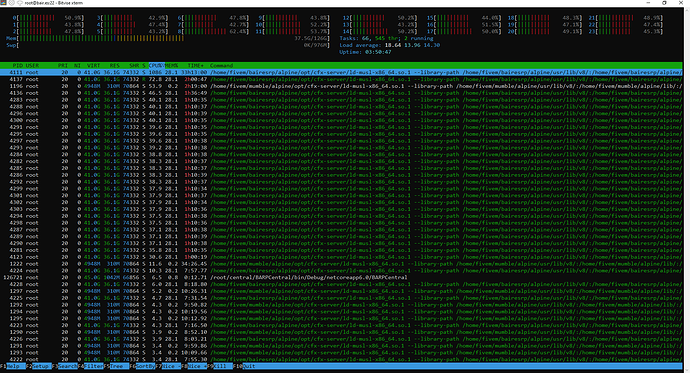Image resolution: width=690 pixels, height=373 pixels.
Task: Select the BARPCentral process row PID 126721
Action: (x=341, y=278)
